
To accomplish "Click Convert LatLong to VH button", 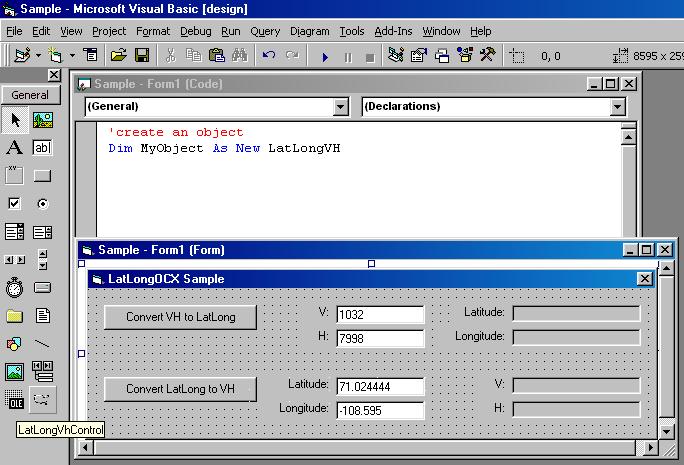I will 180,389.
